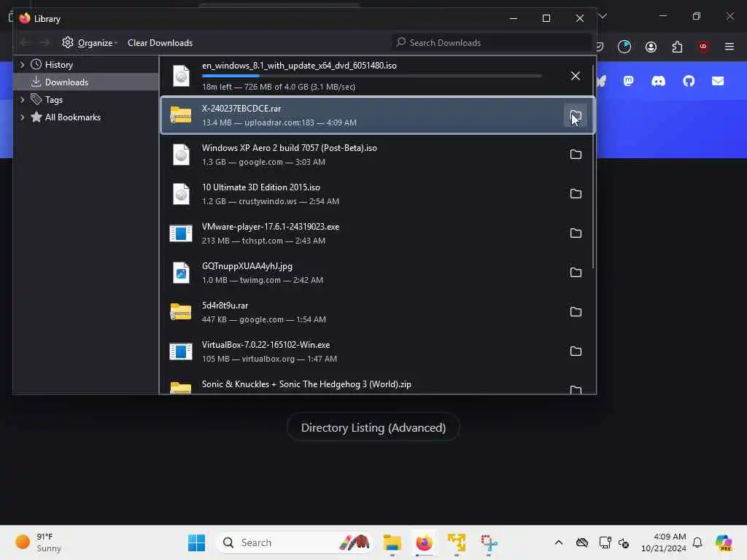Viewport: 747px width, 560px height.
Task: Open Firefox extensions puzzle icon
Action: click(677, 47)
